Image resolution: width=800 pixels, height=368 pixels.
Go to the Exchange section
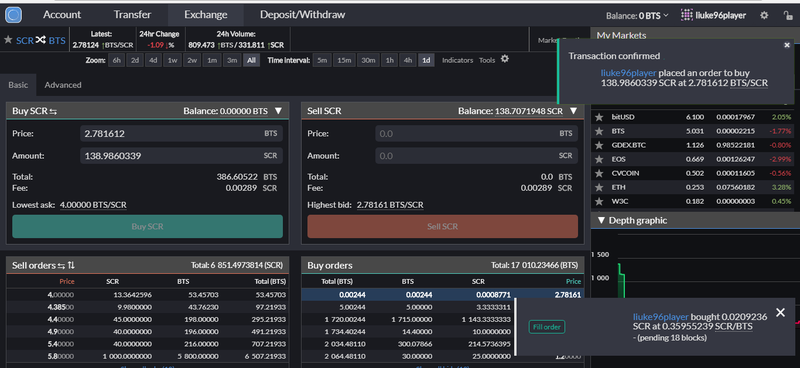point(206,15)
